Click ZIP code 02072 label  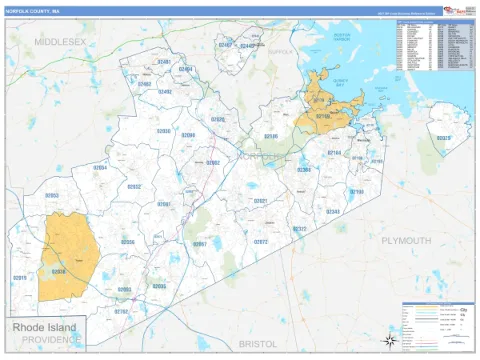(260, 242)
